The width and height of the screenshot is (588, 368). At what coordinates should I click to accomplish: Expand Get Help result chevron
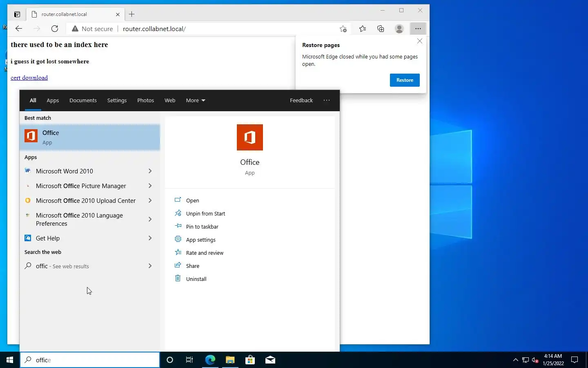click(150, 238)
